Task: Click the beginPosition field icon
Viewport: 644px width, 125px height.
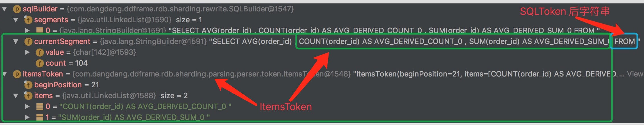Action: coord(28,85)
